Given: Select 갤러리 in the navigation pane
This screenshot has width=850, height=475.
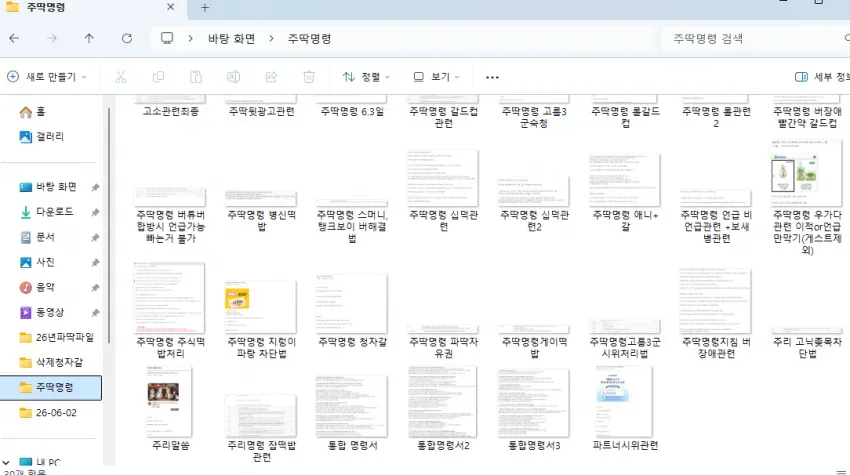Looking at the screenshot, I should pyautogui.click(x=42, y=137).
